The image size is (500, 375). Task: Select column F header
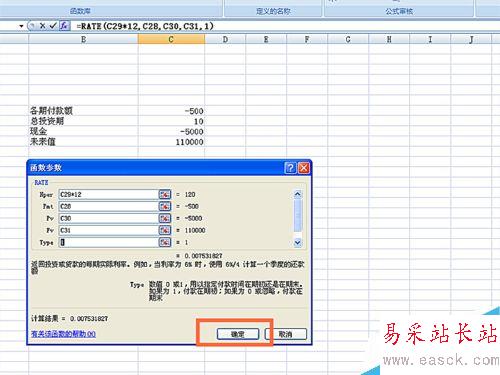pyautogui.click(x=307, y=39)
